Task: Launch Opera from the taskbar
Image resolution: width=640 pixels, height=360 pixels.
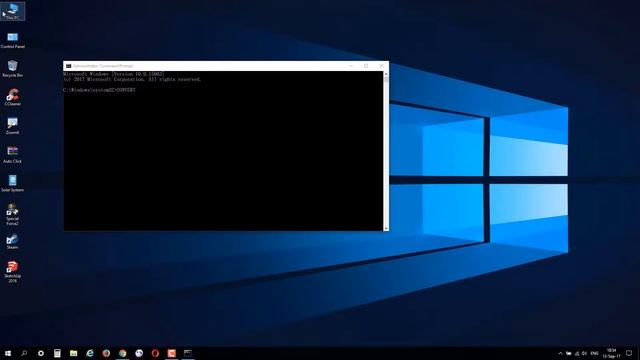Action: tap(155, 353)
